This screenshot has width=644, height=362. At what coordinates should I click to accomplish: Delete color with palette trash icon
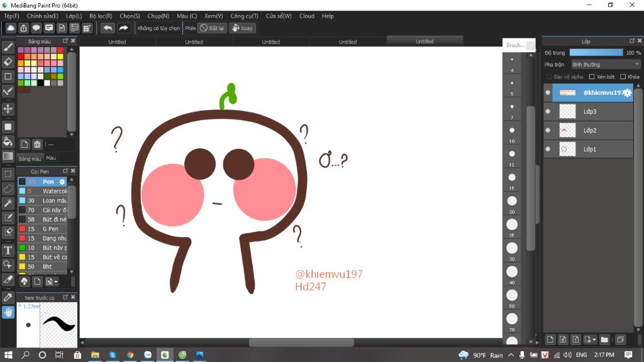[x=37, y=145]
